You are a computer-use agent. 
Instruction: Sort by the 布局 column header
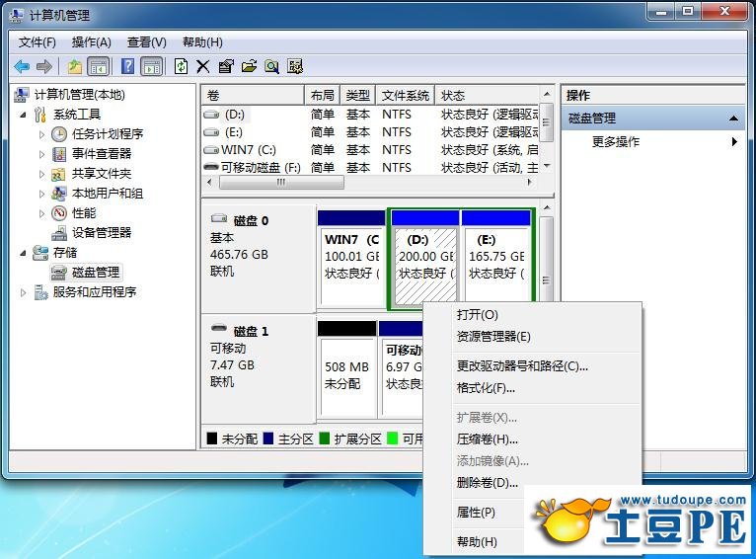click(322, 96)
